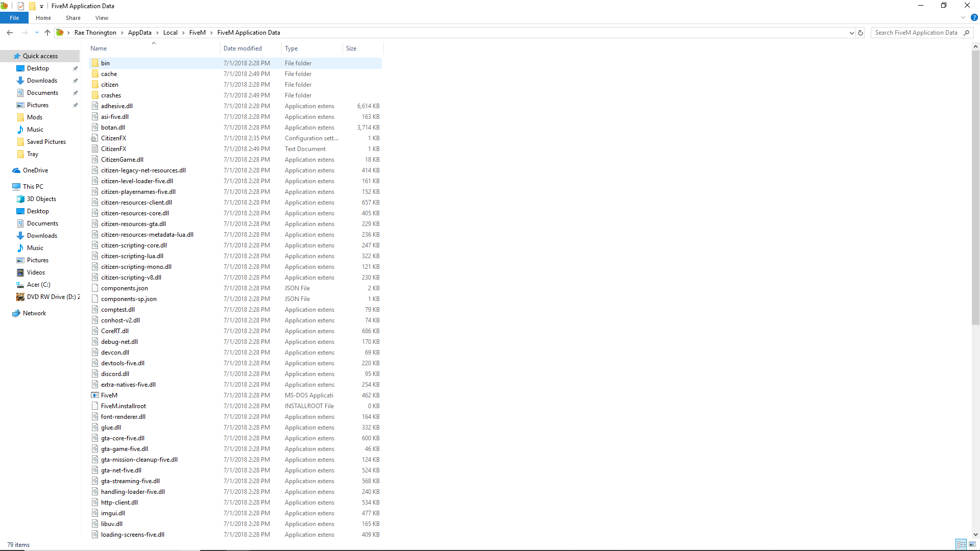Viewport: 980px width, 551px height.
Task: Open the View ribbon tab
Action: point(102,18)
